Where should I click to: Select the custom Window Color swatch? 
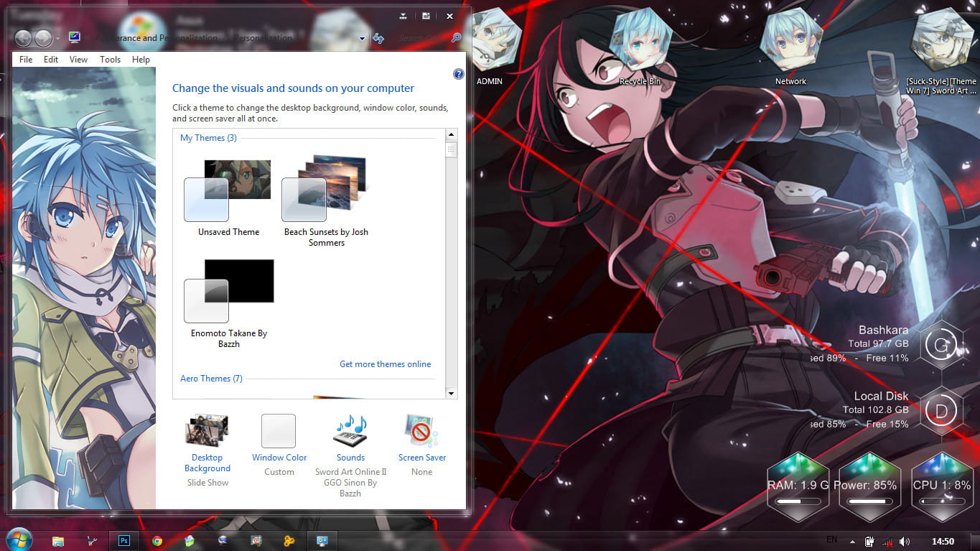coord(278,430)
